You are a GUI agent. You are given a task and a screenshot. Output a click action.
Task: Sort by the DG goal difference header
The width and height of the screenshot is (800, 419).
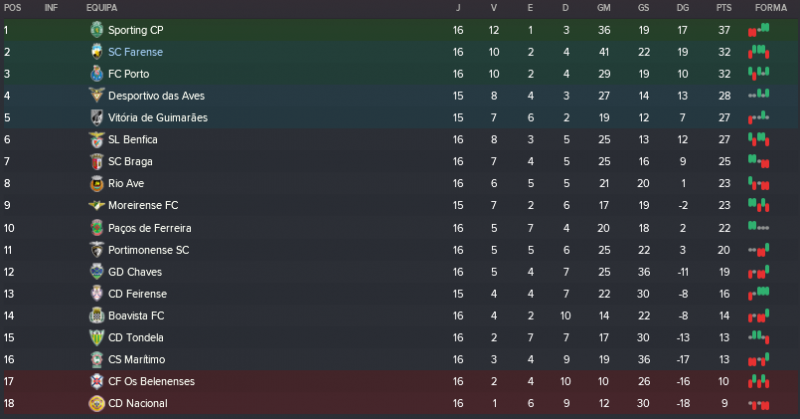[682, 8]
